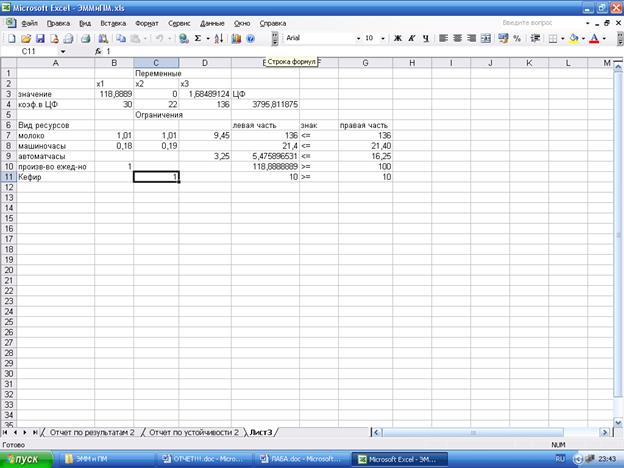Open the Name Box dropdown arrow
Viewport: 624px width, 468px height.
click(63, 50)
